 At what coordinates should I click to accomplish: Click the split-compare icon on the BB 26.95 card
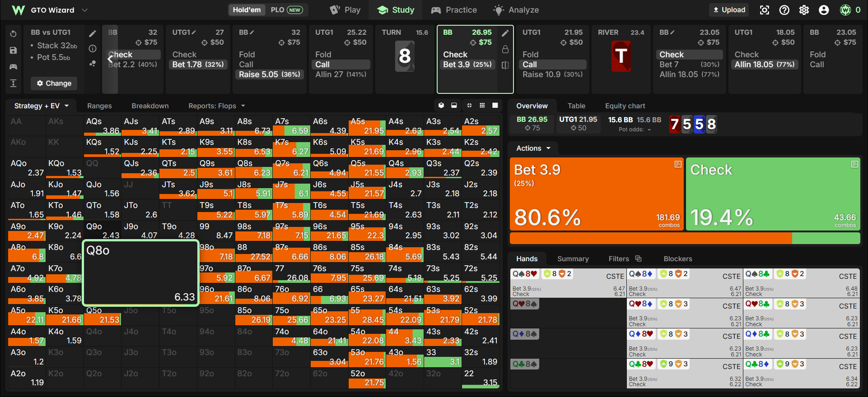[505, 65]
